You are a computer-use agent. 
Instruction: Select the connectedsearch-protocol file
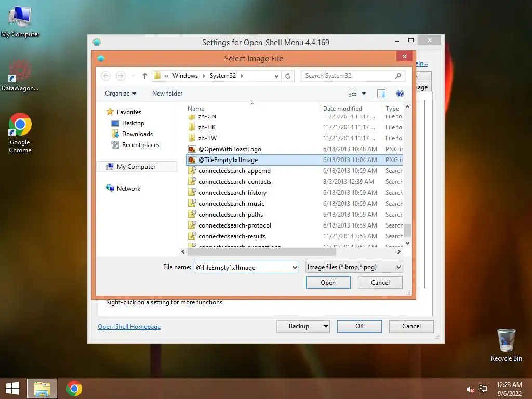(295, 225)
